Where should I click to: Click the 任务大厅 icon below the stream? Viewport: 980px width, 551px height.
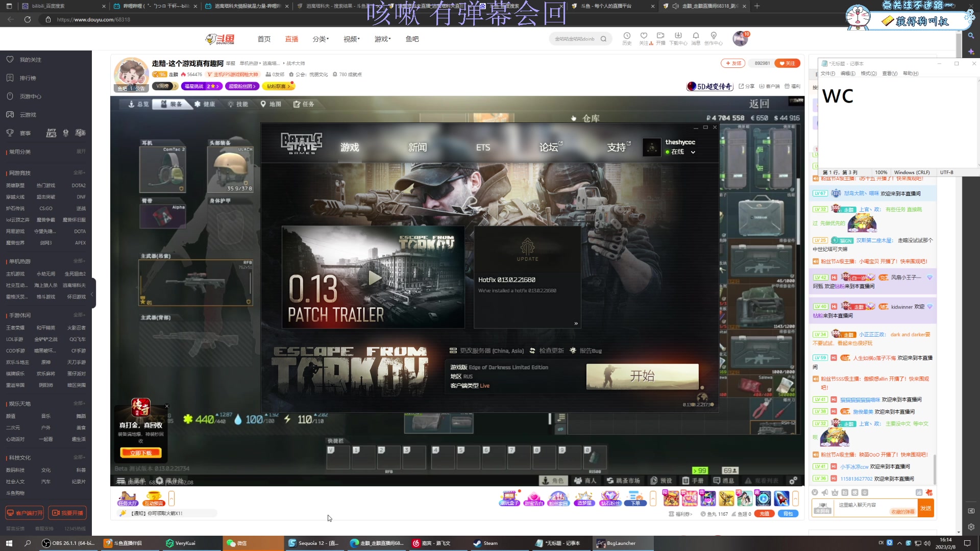coord(128,498)
